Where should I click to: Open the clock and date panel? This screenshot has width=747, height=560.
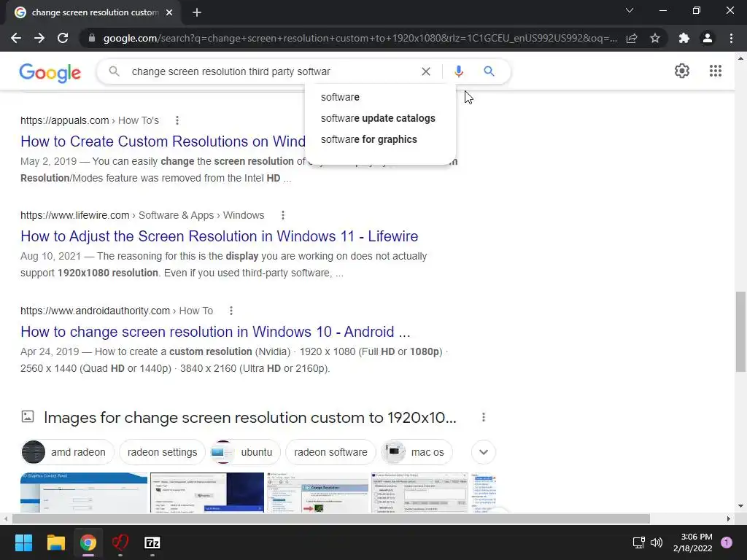(693, 542)
